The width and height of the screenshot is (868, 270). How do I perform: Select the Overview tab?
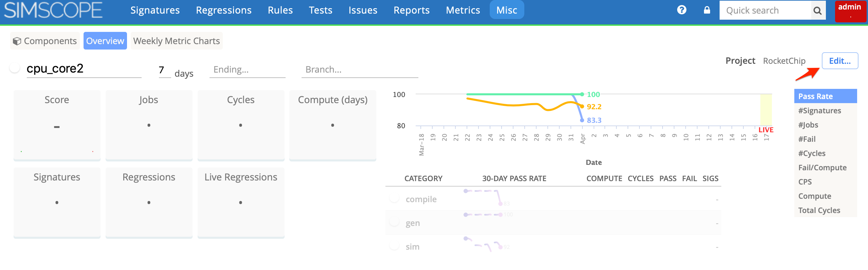[x=105, y=41]
